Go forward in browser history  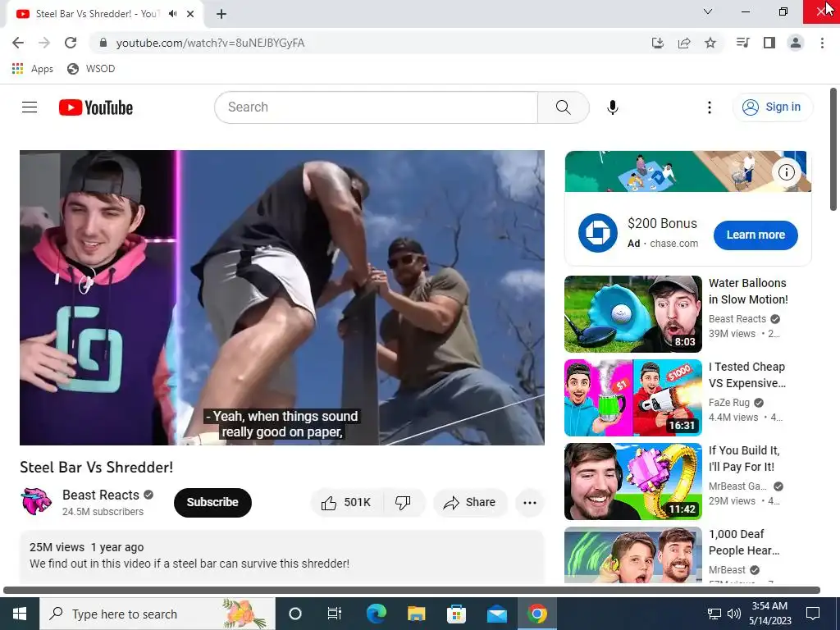44,43
